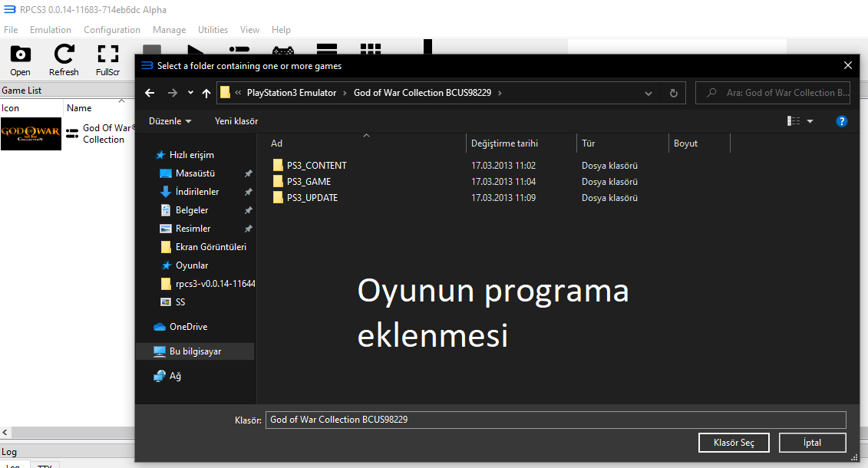Viewport: 868px width, 468px height.
Task: Expand the breadcrumb chevron after BCUS98229
Action: (500, 93)
